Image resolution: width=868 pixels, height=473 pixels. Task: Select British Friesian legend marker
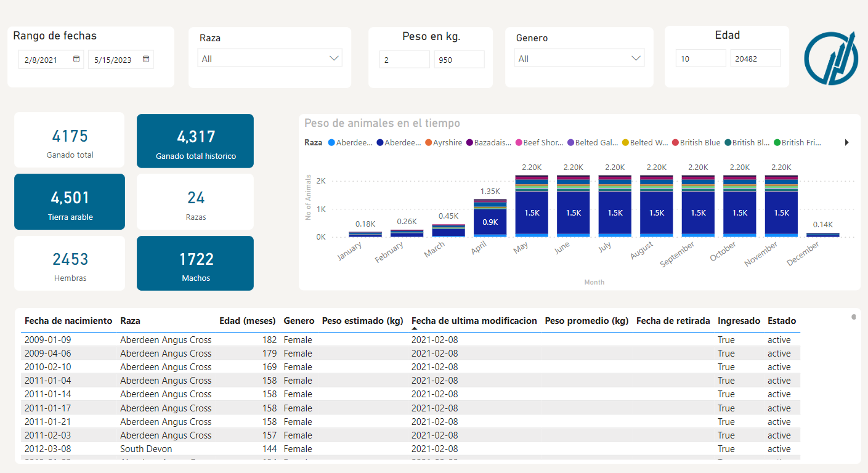(x=776, y=142)
